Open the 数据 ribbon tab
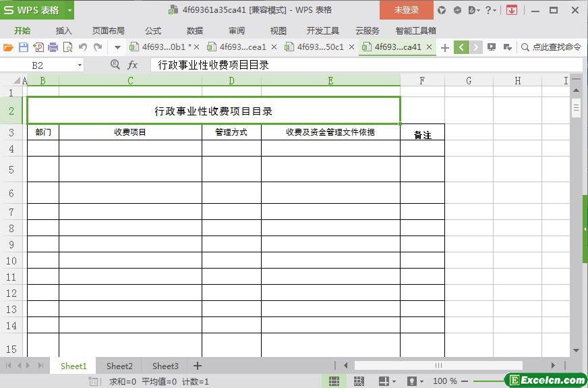Screen dimensions: 588x388 [x=195, y=31]
